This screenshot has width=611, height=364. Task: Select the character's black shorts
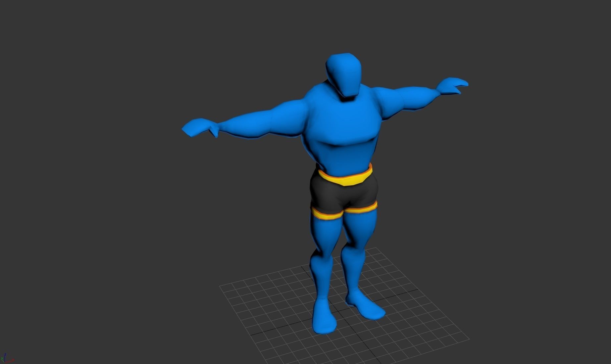[344, 194]
